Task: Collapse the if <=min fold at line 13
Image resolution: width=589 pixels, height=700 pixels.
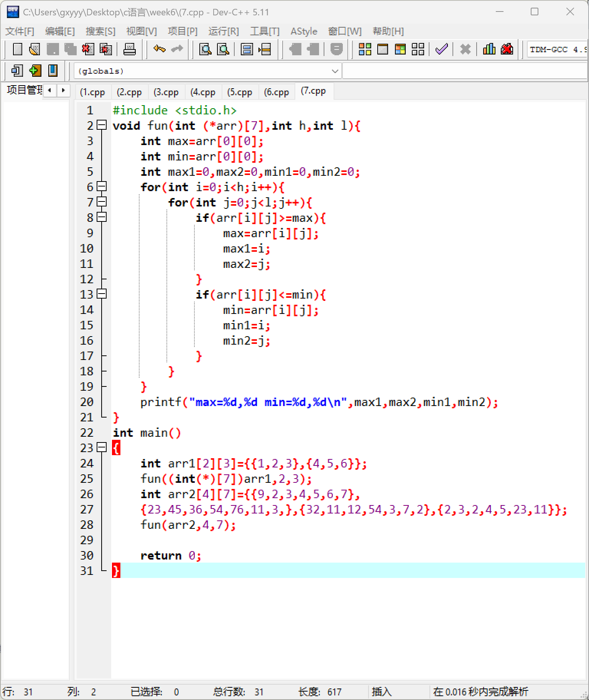Action: [x=101, y=294]
